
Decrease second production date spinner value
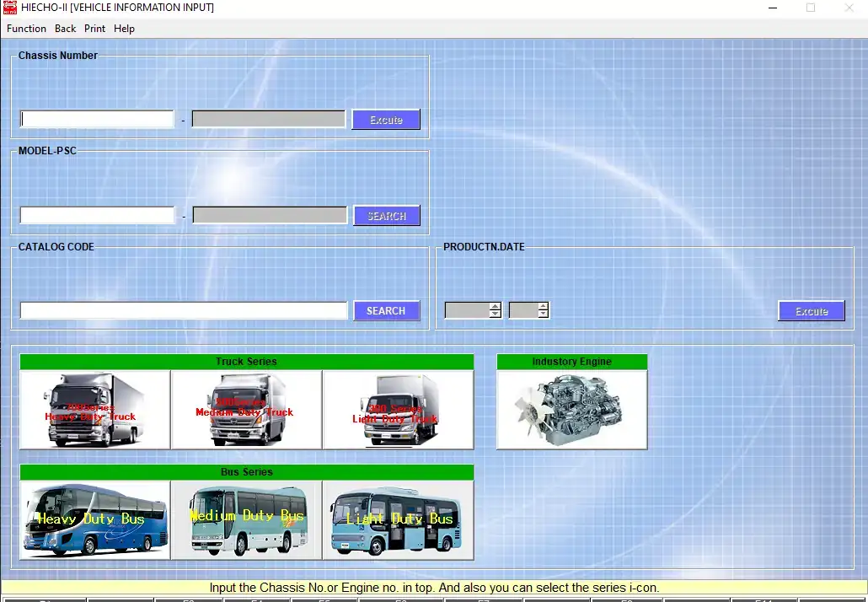coord(543,314)
